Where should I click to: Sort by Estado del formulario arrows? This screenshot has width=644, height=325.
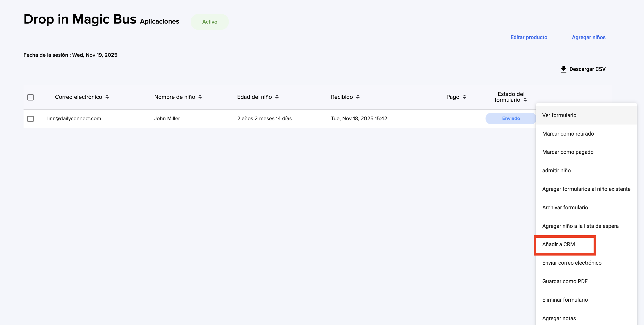pos(525,100)
